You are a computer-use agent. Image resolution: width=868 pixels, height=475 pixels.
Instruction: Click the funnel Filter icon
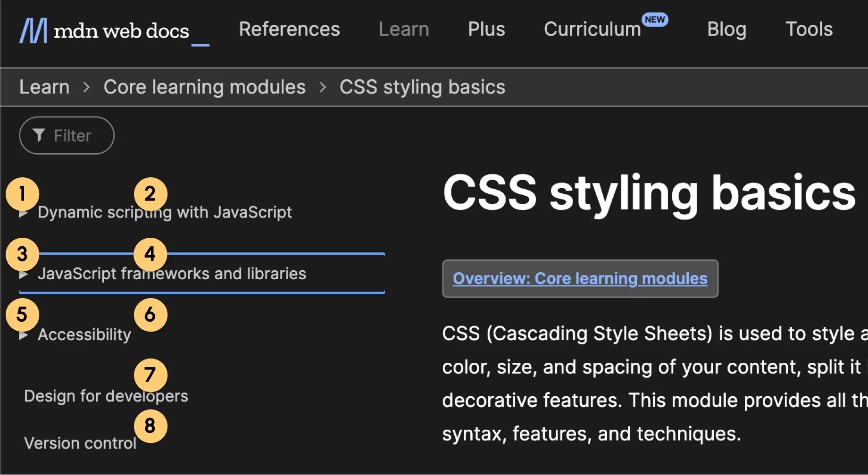pos(39,135)
